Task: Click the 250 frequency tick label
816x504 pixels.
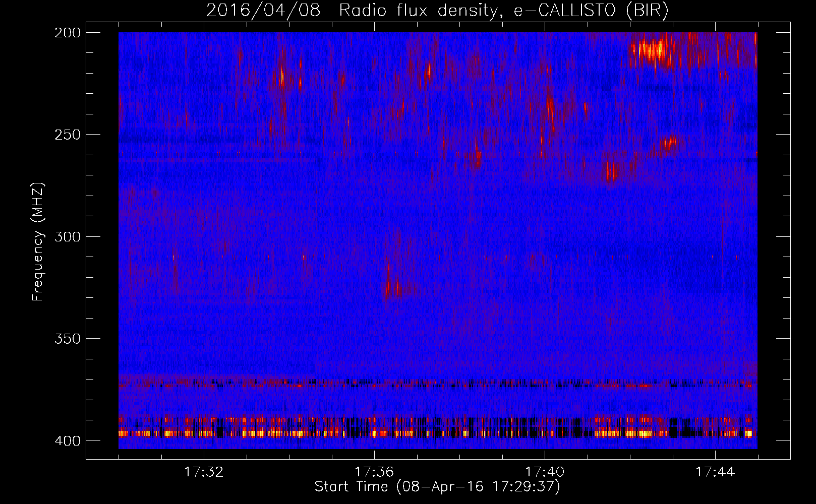Action: [67, 135]
